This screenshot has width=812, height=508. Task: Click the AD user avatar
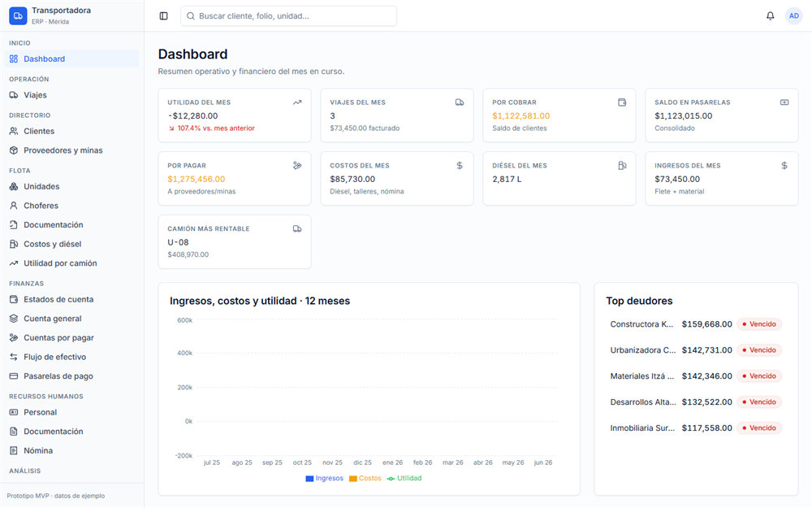coord(793,16)
